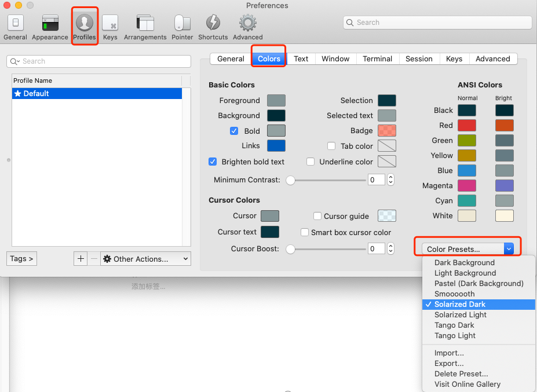
Task: Click Import... in presets menu
Action: (x=478, y=353)
